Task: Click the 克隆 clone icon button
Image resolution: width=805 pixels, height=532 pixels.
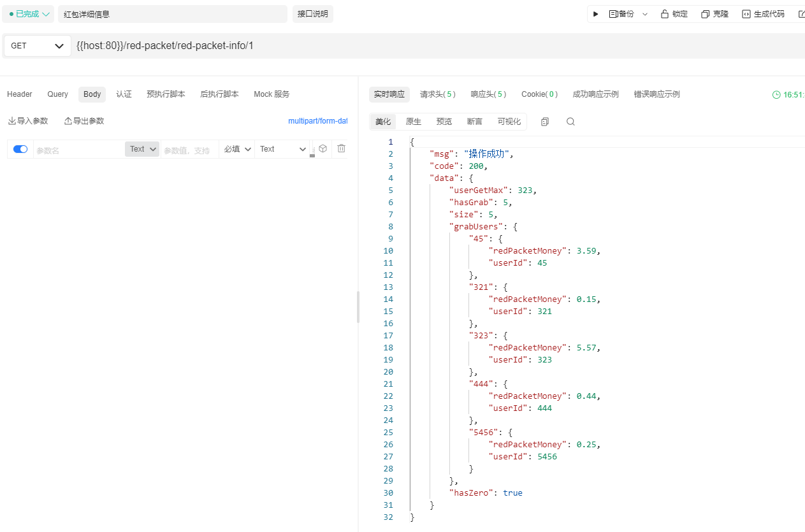Action: click(x=714, y=14)
